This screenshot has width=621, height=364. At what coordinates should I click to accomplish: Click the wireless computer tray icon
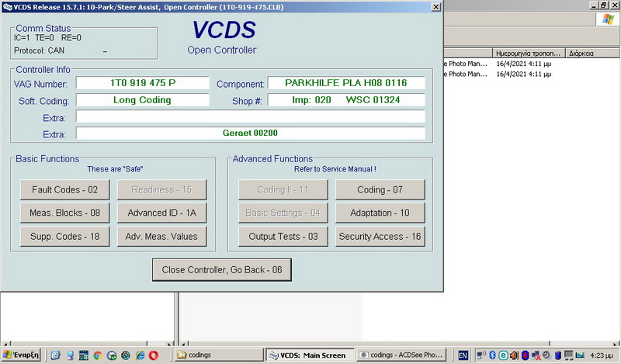click(481, 355)
